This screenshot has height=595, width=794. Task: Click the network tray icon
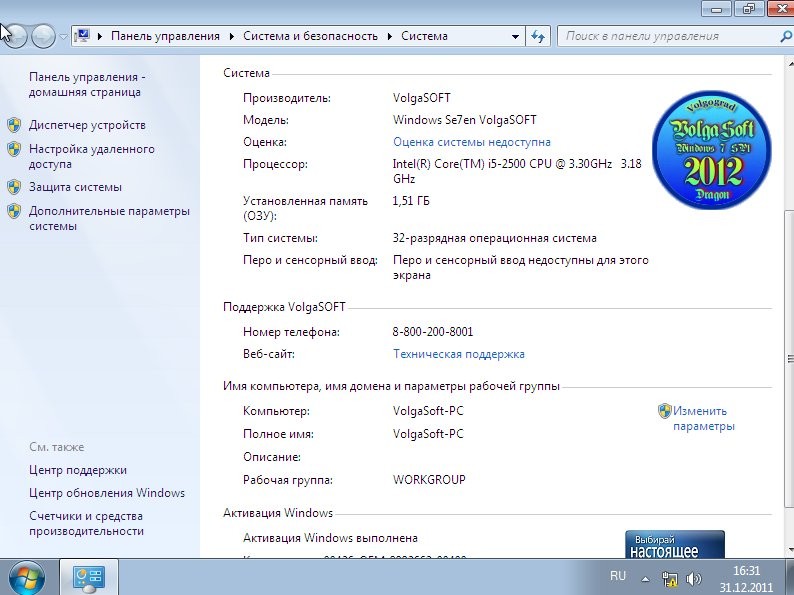click(x=669, y=579)
